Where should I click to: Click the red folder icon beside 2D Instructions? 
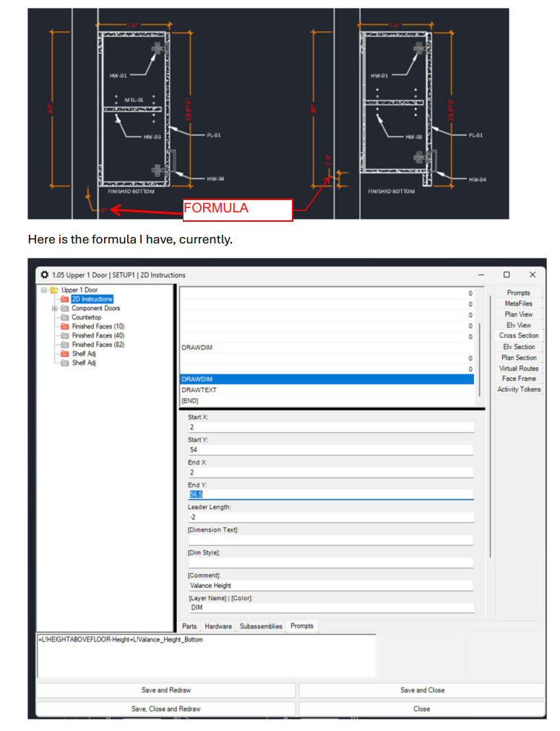click(65, 299)
